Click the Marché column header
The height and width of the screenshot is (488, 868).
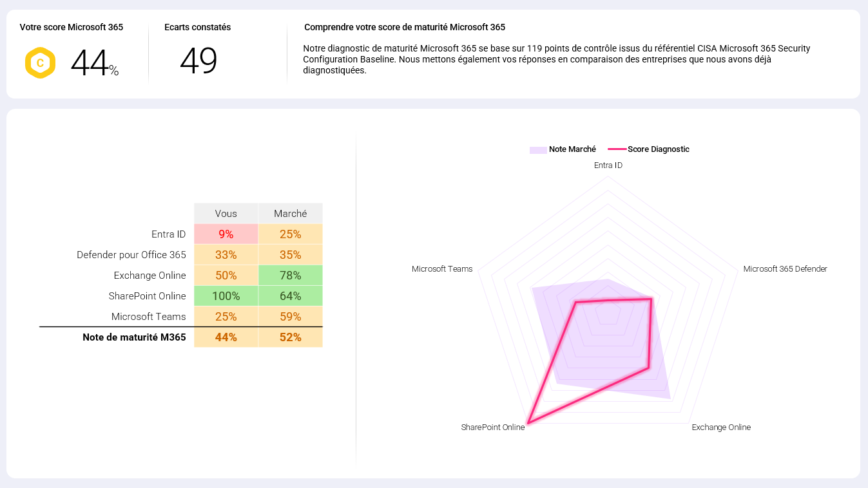pos(290,214)
